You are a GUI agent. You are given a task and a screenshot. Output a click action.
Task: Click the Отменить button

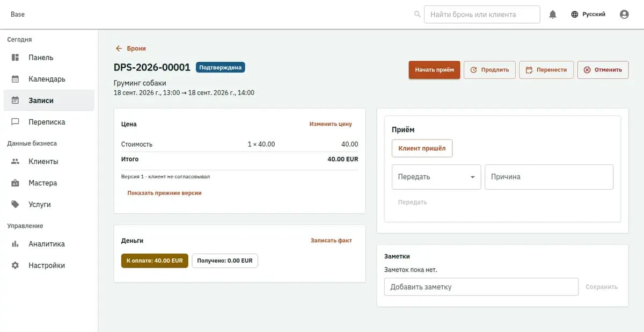tap(603, 70)
